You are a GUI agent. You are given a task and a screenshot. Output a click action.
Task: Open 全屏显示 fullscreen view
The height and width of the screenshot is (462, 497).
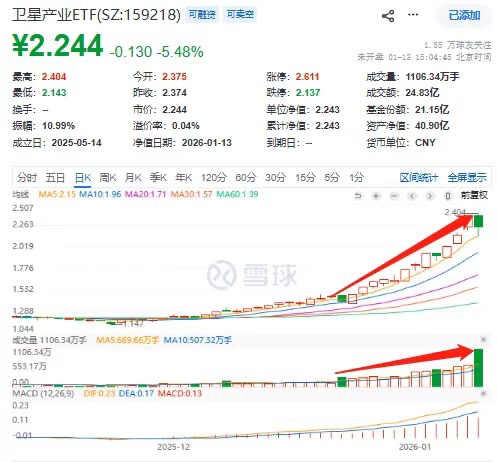(467, 178)
